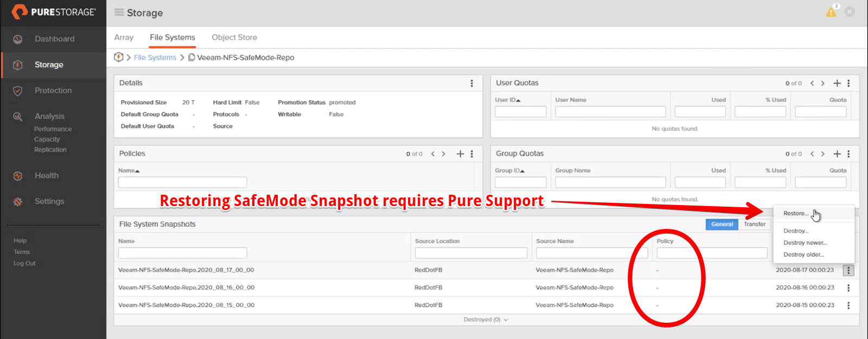The height and width of the screenshot is (339, 868).
Task: Open the Array tab
Action: 124,37
